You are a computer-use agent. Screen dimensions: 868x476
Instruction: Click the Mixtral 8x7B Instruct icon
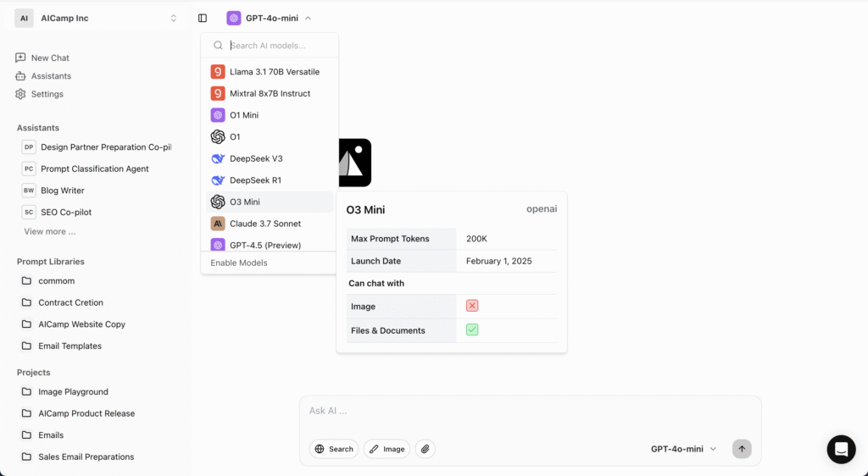(218, 93)
